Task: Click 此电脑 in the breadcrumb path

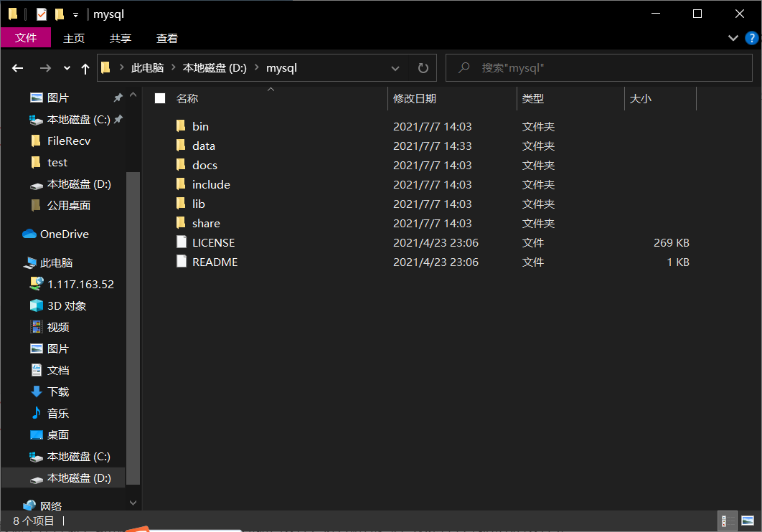Action: 147,68
